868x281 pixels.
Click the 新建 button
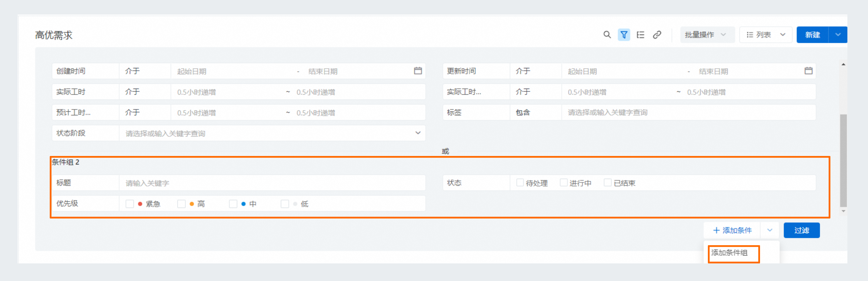[812, 35]
